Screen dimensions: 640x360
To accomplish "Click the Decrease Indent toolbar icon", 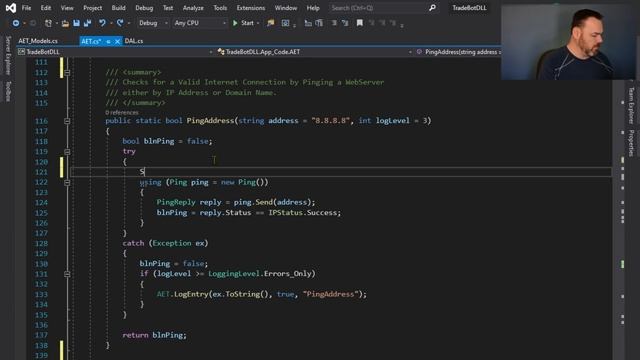I will [308, 23].
